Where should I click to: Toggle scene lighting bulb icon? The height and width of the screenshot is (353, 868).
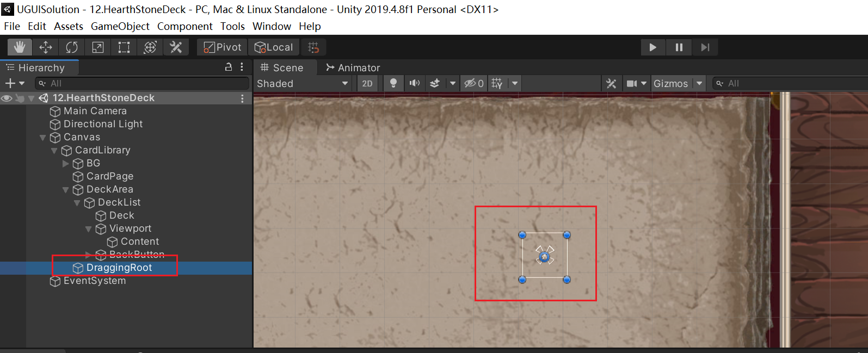pyautogui.click(x=393, y=83)
